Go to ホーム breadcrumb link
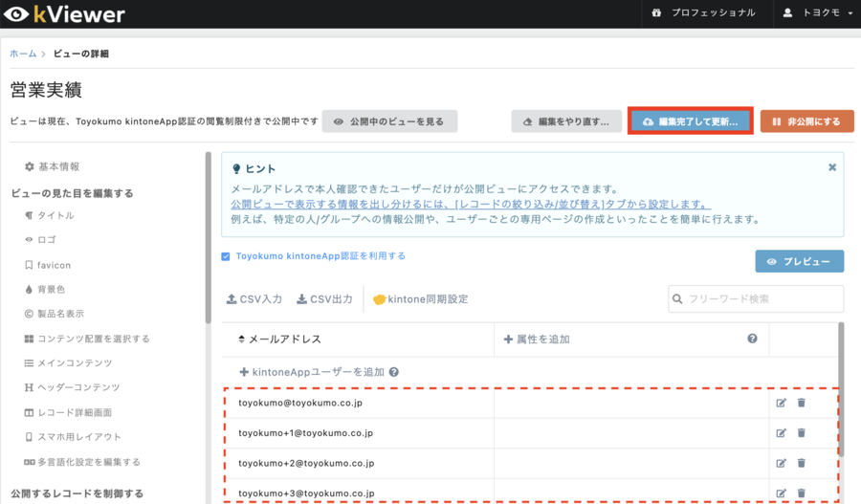Viewport: 861px width, 504px height. pos(23,54)
